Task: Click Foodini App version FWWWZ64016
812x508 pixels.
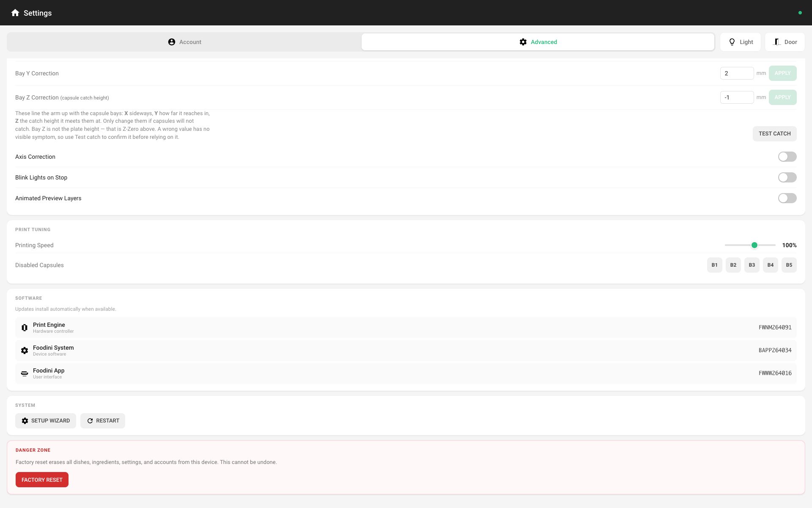Action: coord(775,373)
